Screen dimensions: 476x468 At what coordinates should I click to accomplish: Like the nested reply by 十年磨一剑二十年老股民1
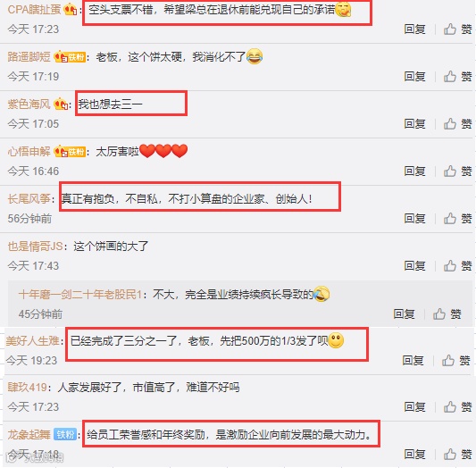(447, 314)
